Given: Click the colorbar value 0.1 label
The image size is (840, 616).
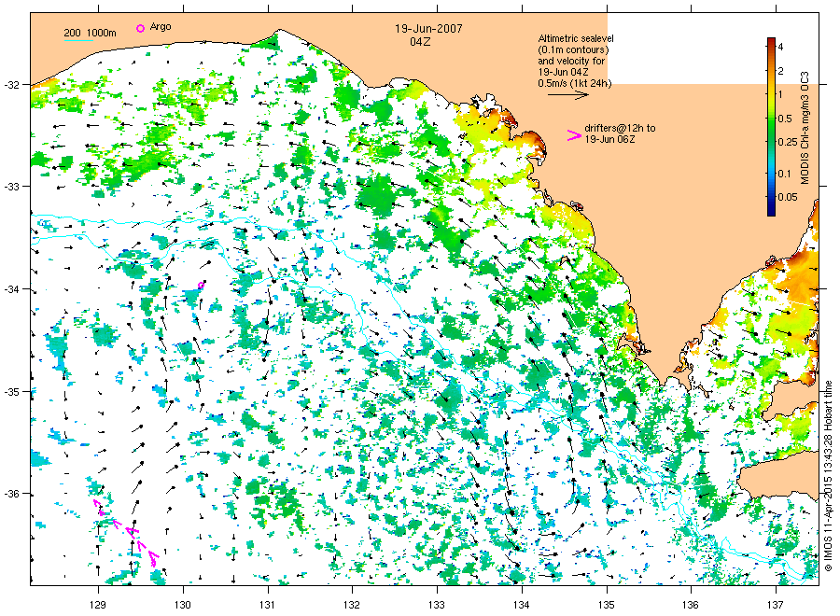Looking at the screenshot, I should tap(784, 174).
